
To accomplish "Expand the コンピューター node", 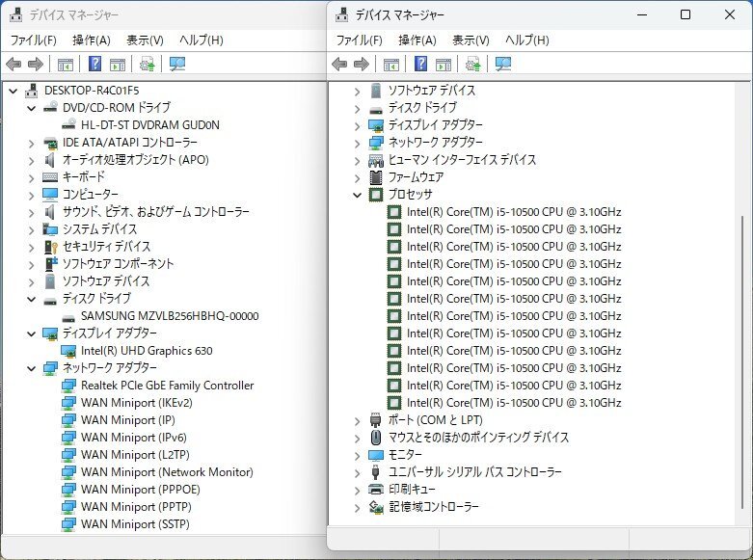I will [32, 195].
